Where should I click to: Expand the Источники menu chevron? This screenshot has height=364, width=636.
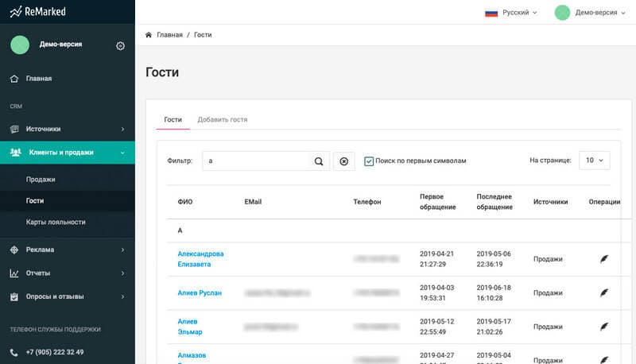coord(122,129)
